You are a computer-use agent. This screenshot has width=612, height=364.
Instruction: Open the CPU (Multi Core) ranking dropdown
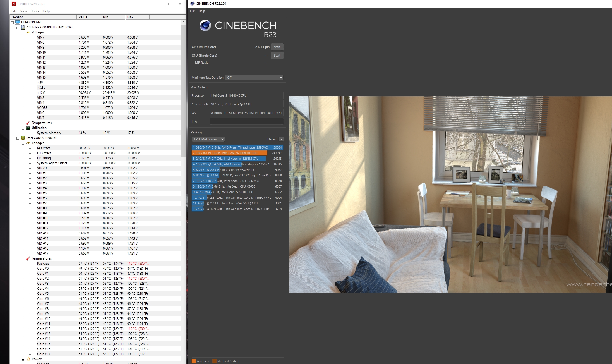pos(208,139)
